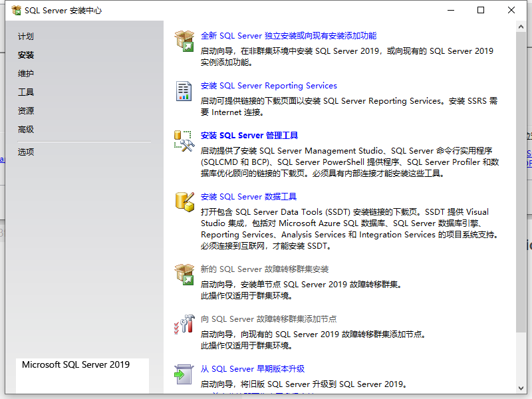This screenshot has width=532, height=399.
Task: Go to the 维护 section
Action: pos(26,73)
